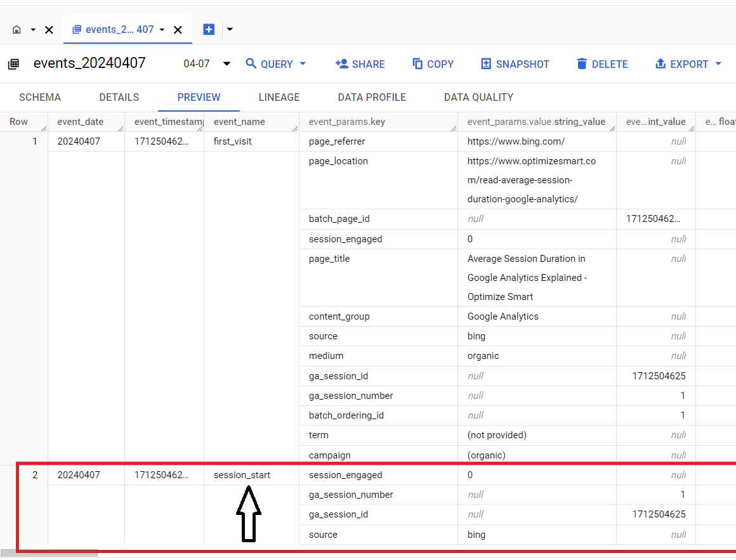736x560 pixels.
Task: Open events_2... 407 tab dropdown arrow
Action: coord(162,30)
